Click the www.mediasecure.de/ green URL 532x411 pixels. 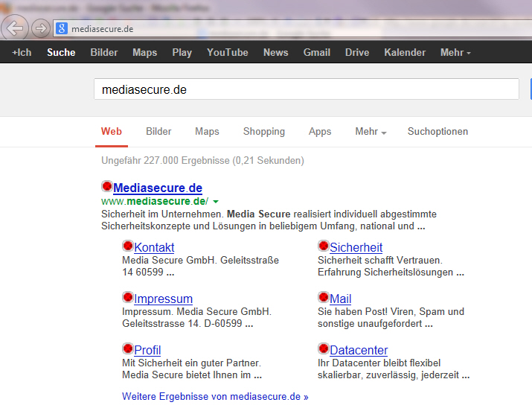coord(155,201)
